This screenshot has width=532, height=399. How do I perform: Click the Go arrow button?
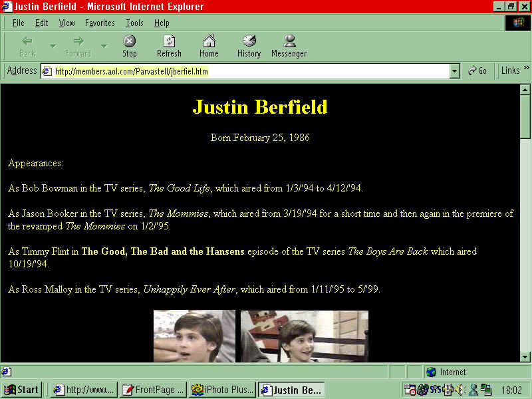click(477, 70)
